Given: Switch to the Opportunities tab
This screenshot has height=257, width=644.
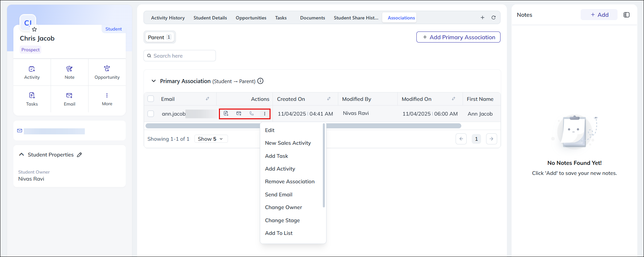Looking at the screenshot, I should (x=251, y=18).
